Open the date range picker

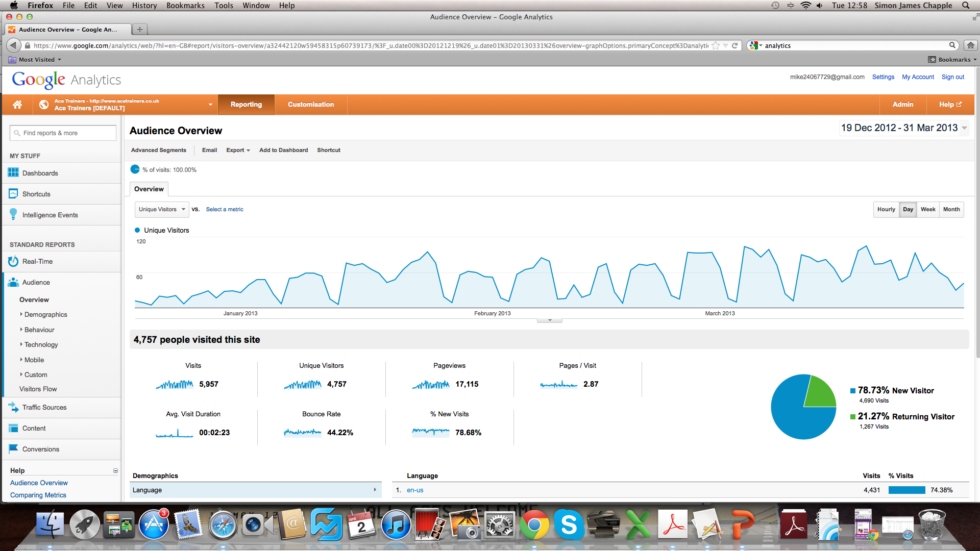904,128
